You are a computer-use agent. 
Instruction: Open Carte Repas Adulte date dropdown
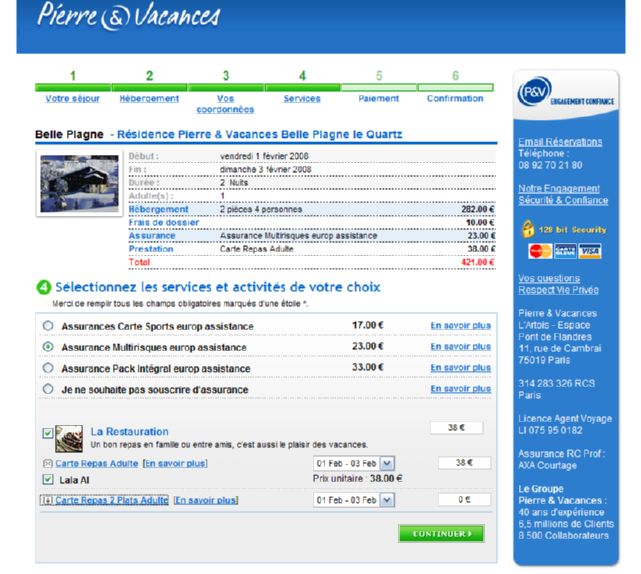[x=387, y=463]
